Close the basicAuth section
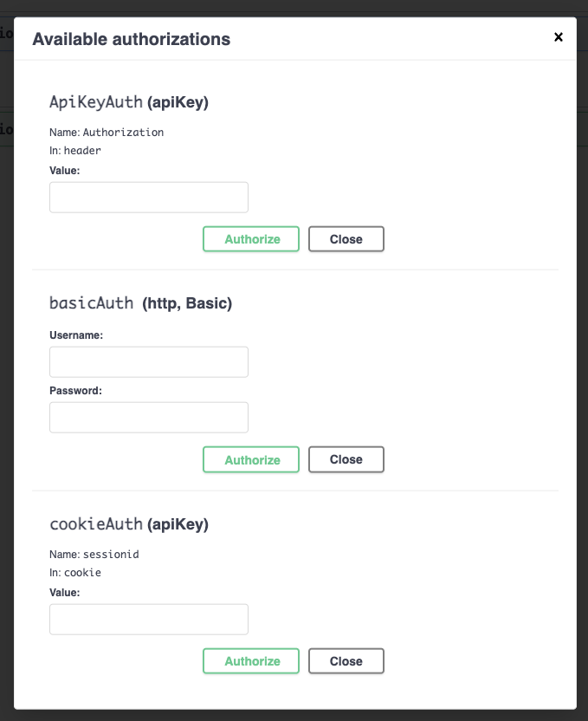This screenshot has width=588, height=721. pos(346,459)
